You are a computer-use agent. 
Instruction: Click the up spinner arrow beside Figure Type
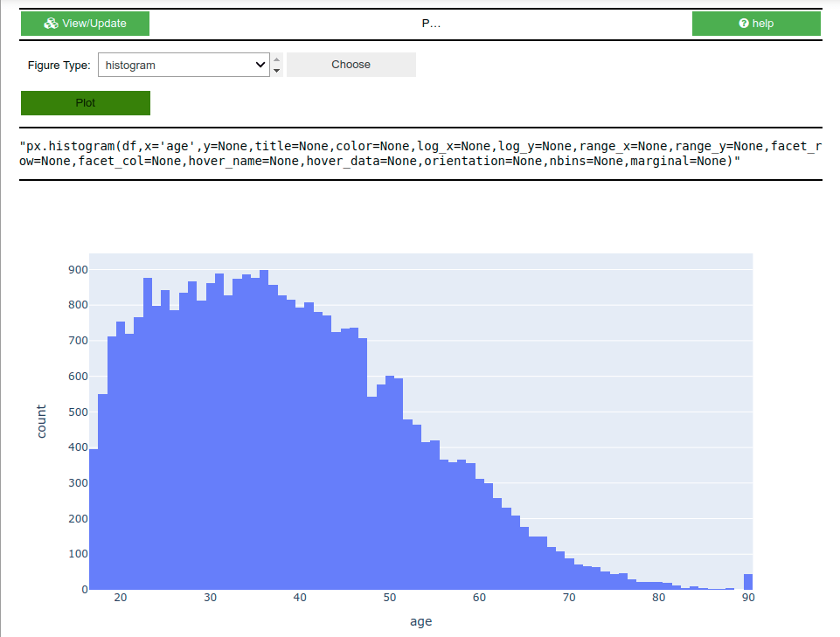tap(277, 59)
